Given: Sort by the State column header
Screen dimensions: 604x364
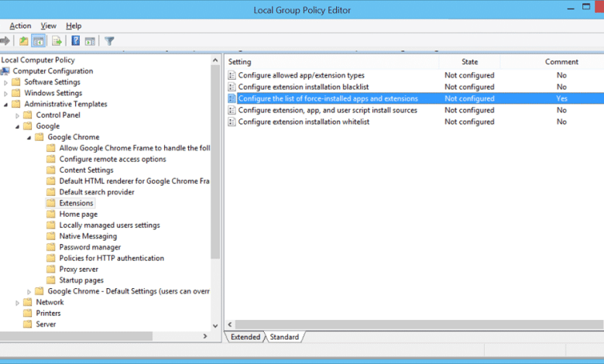Looking at the screenshot, I should tap(469, 62).
